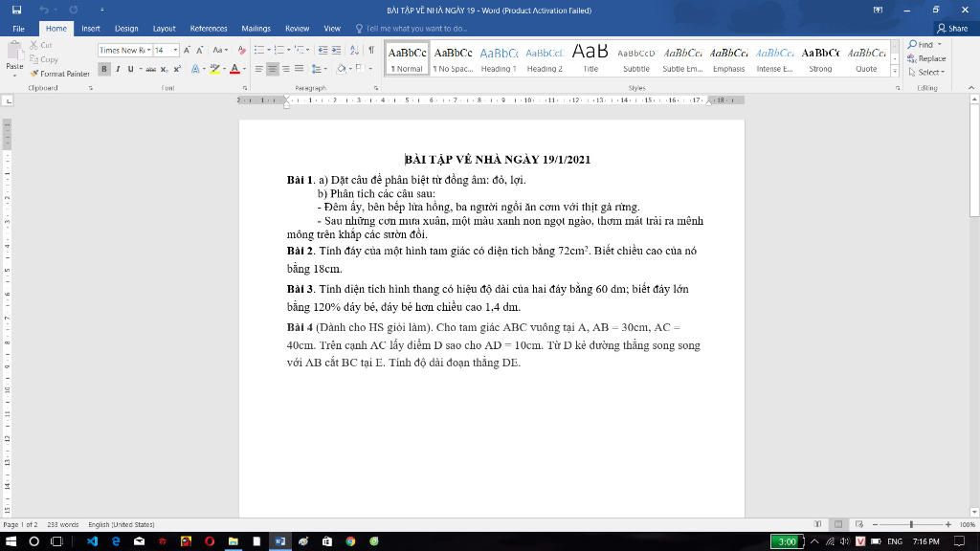Toggle Underline formatting

(130, 69)
